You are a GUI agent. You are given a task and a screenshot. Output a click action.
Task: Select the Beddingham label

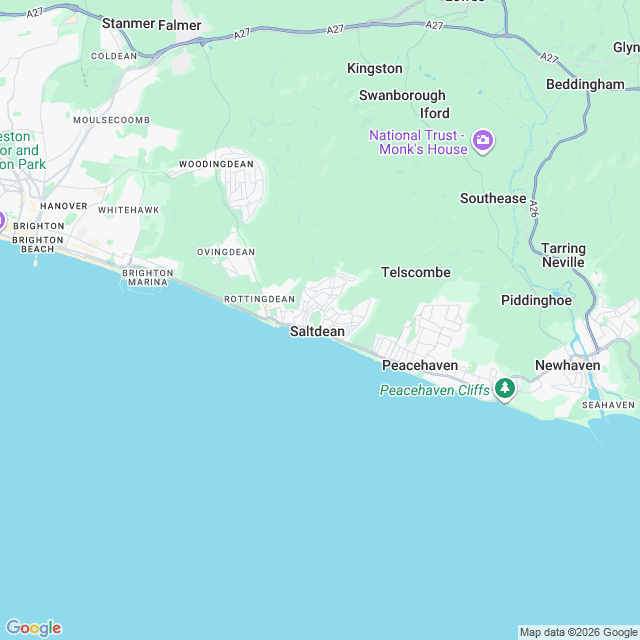[x=585, y=84]
